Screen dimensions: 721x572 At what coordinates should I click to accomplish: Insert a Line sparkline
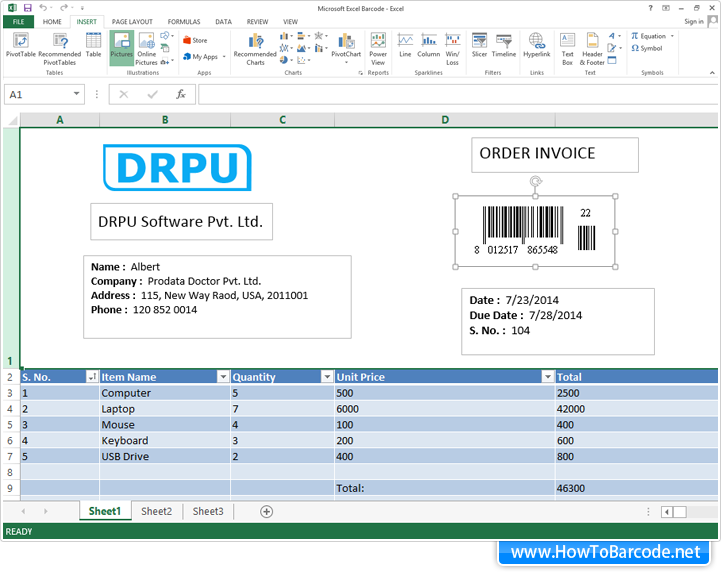(x=405, y=45)
